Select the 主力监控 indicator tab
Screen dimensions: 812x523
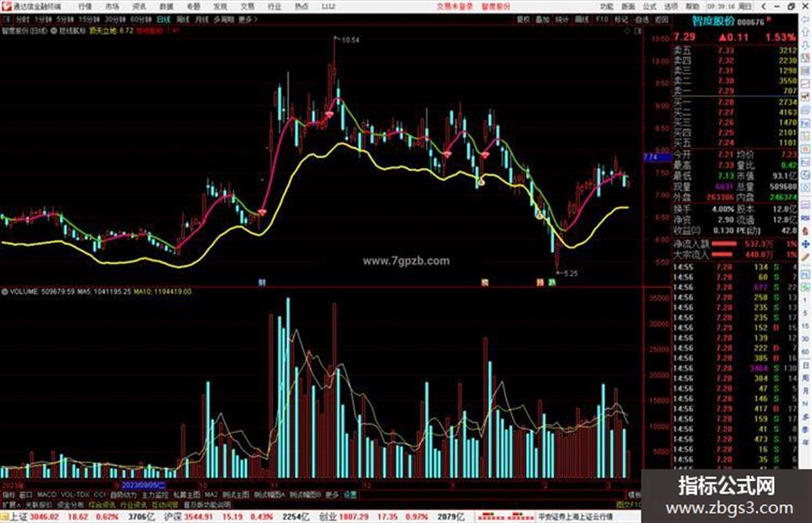pyautogui.click(x=155, y=495)
